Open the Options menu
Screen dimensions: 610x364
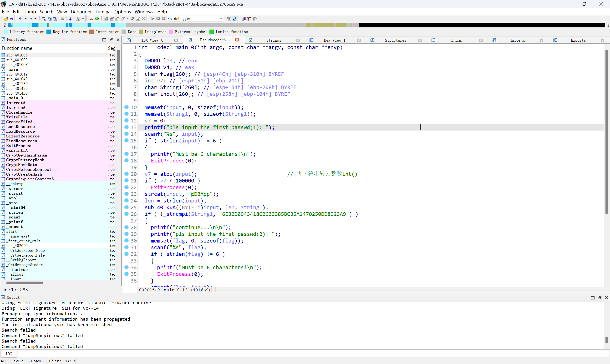tap(122, 11)
